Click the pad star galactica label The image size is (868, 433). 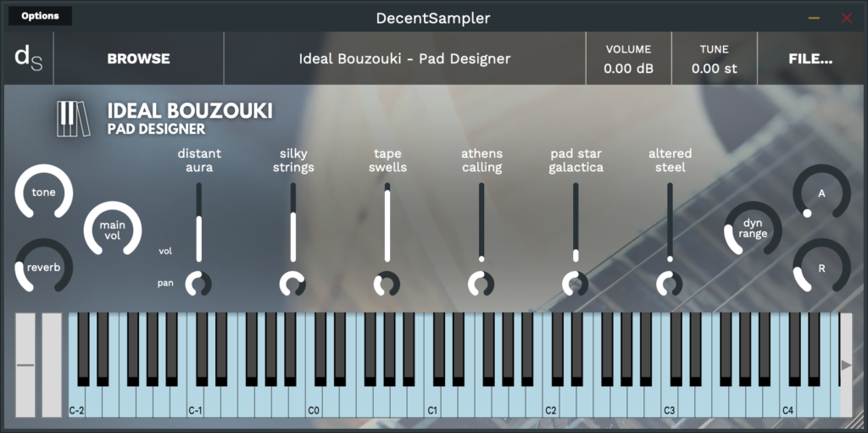click(576, 160)
